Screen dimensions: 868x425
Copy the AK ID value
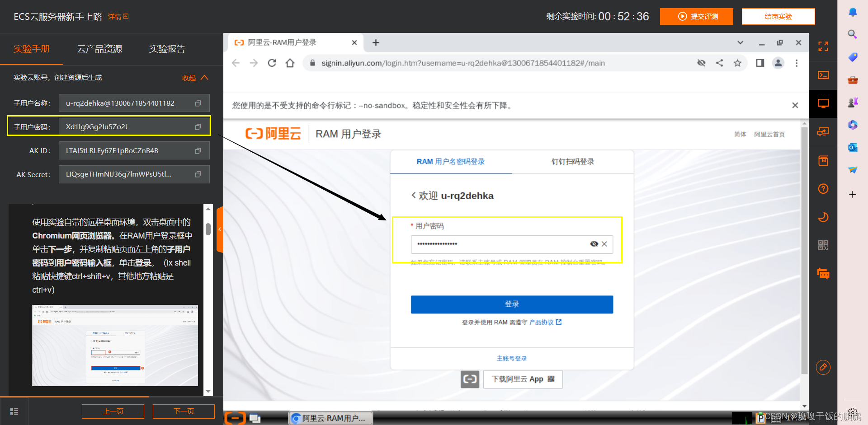click(x=198, y=151)
